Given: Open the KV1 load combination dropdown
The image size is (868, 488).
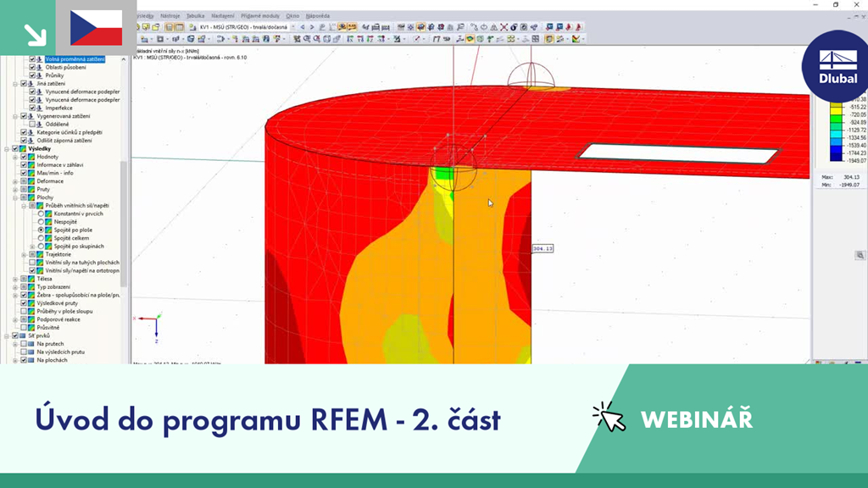Looking at the screenshot, I should [x=292, y=27].
